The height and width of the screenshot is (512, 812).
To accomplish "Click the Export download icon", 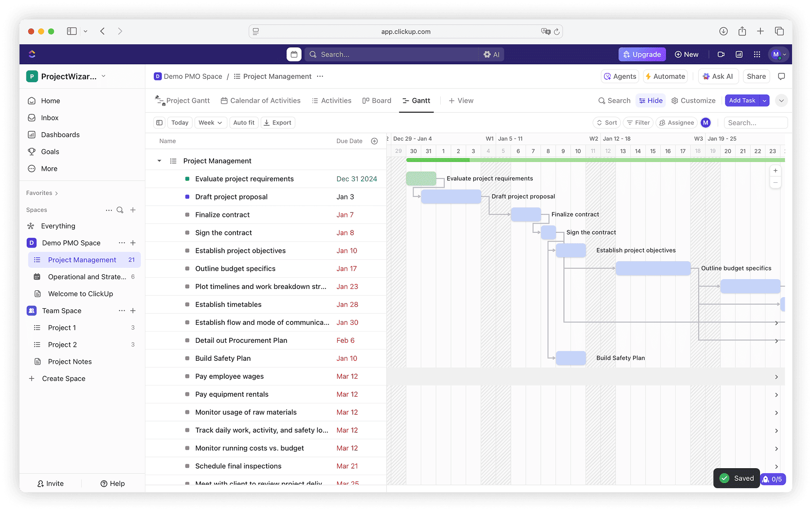I will [x=267, y=123].
